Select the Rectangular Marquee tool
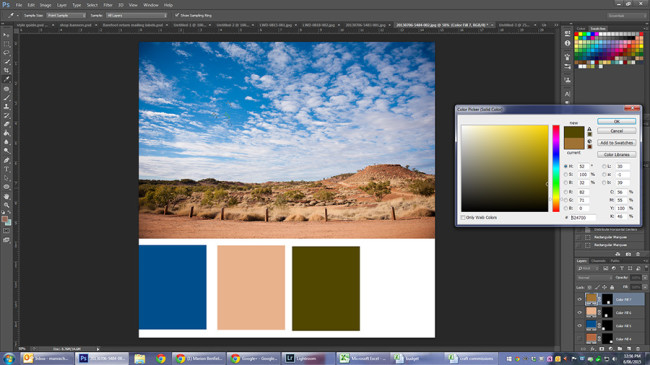 pyautogui.click(x=6, y=44)
